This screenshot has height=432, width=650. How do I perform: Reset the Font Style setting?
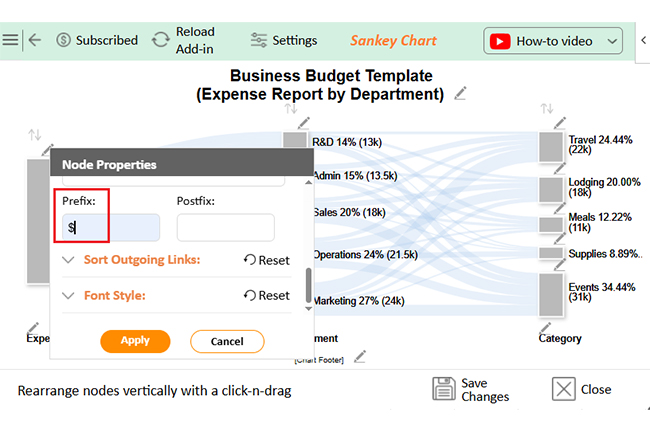coord(267,296)
